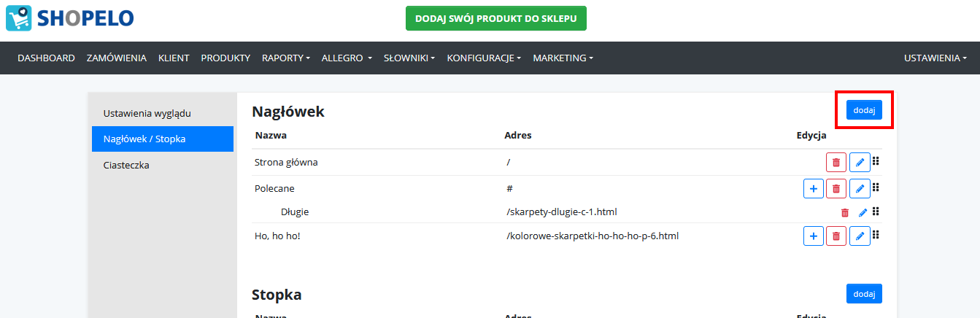Click the dodaj button in Stopka section
980x318 pixels.
click(864, 293)
